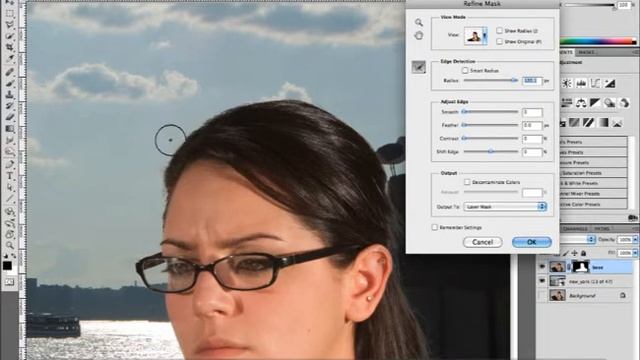Add a Brightness/Contrast adjustment
The width and height of the screenshot is (640, 360).
[x=567, y=84]
